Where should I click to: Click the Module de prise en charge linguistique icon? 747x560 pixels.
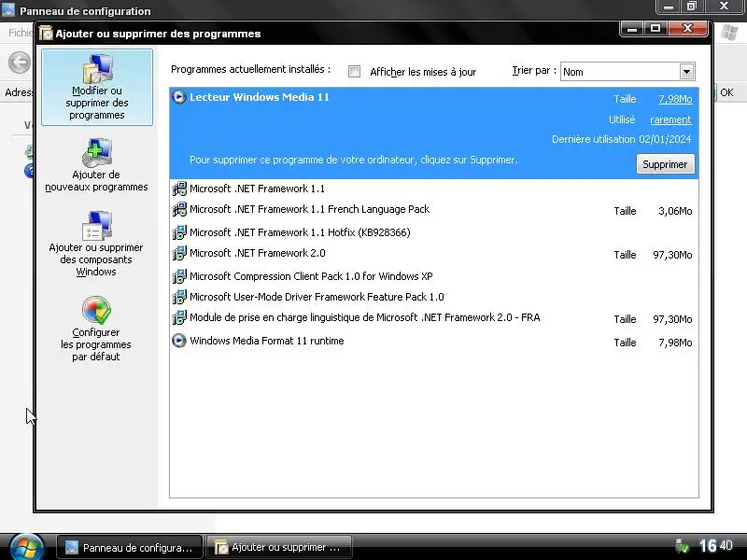(179, 317)
